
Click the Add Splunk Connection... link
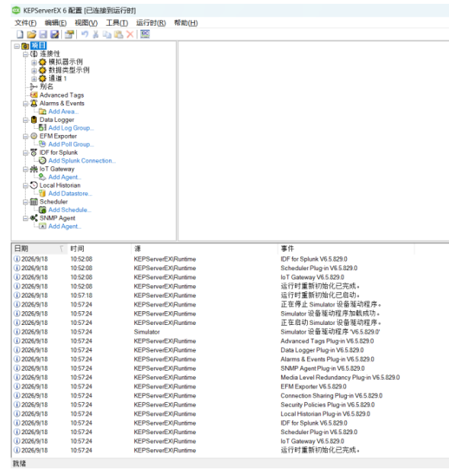pos(82,161)
